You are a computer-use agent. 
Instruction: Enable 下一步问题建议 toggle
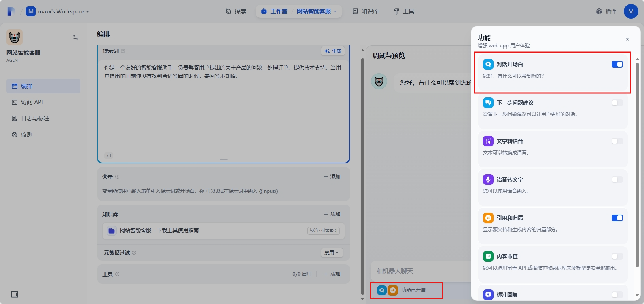coord(617,103)
